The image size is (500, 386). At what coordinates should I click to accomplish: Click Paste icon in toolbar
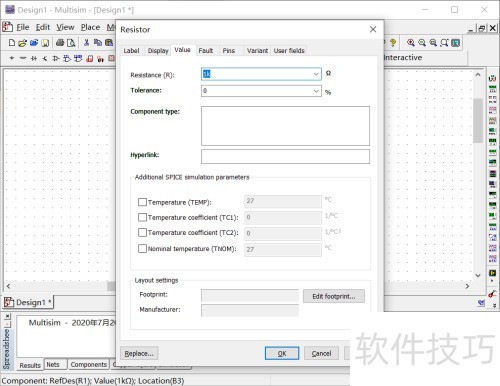point(109,43)
